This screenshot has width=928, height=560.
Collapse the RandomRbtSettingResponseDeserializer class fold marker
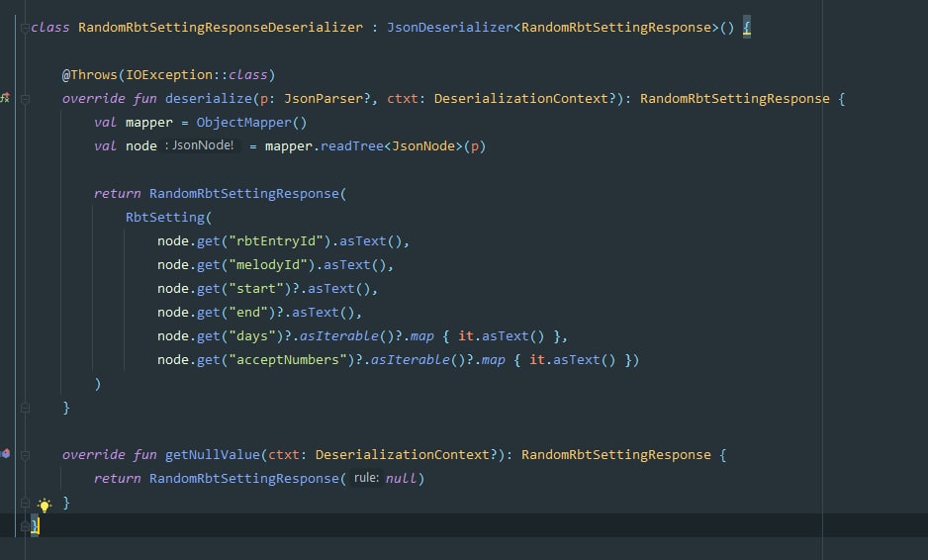click(x=25, y=28)
